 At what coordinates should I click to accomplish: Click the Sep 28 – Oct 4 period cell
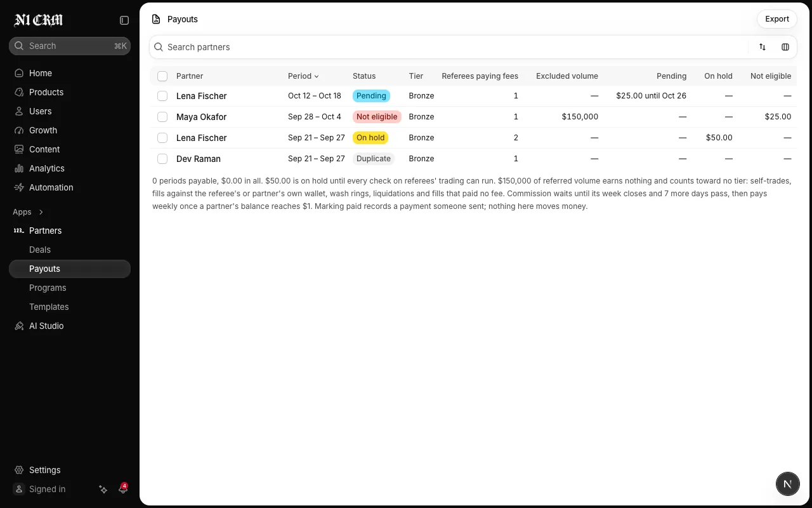pos(315,117)
